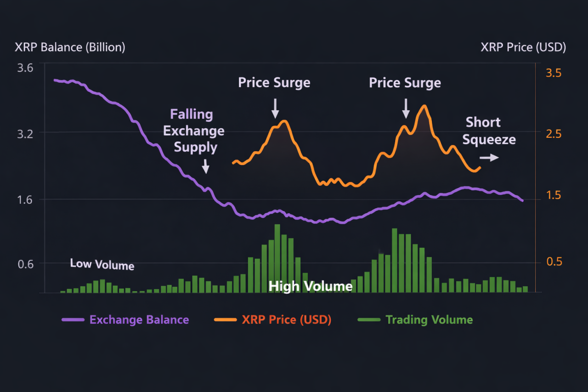Click the down arrow under the second Price Surge

[405, 108]
